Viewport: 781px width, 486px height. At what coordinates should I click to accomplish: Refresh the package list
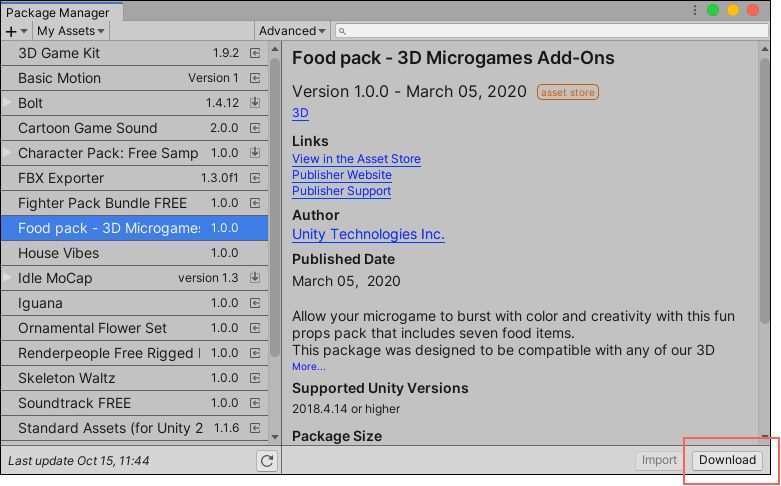267,461
